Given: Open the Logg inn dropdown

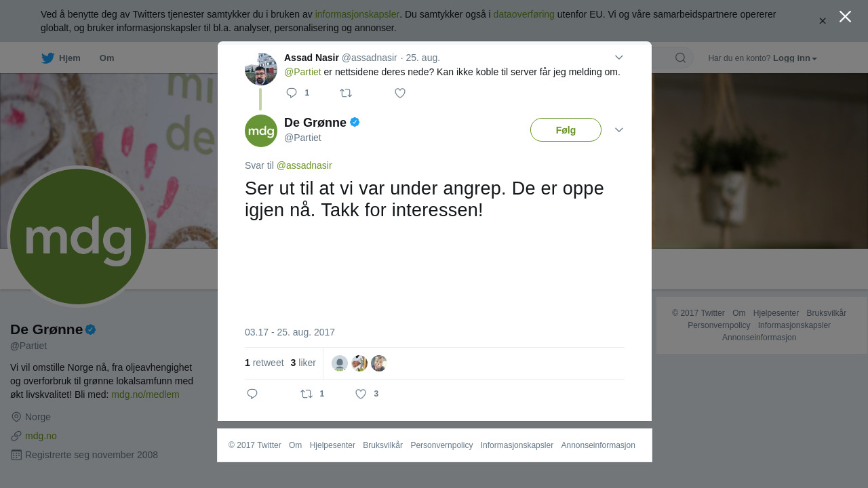Looking at the screenshot, I should pos(795,58).
